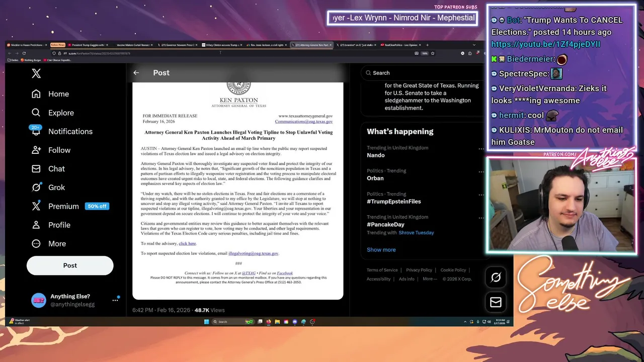The height and width of the screenshot is (362, 644).
Task: Click the browser address bar URL
Action: point(101,53)
